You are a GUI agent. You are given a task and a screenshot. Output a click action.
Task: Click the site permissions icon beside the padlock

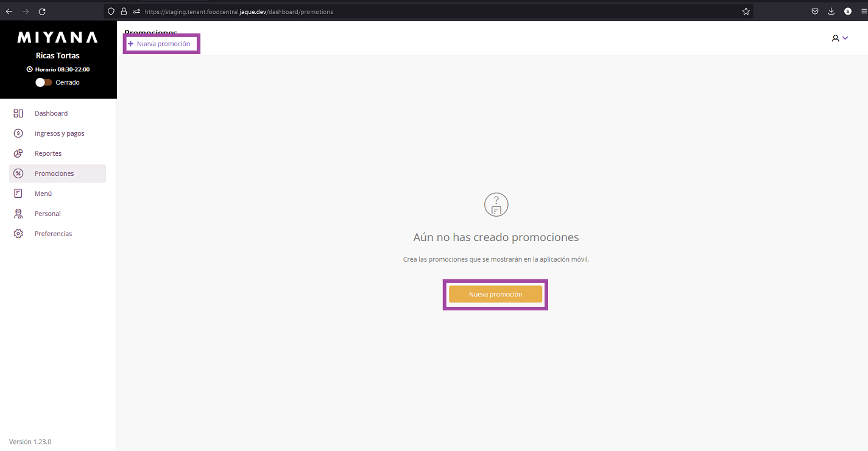136,12
